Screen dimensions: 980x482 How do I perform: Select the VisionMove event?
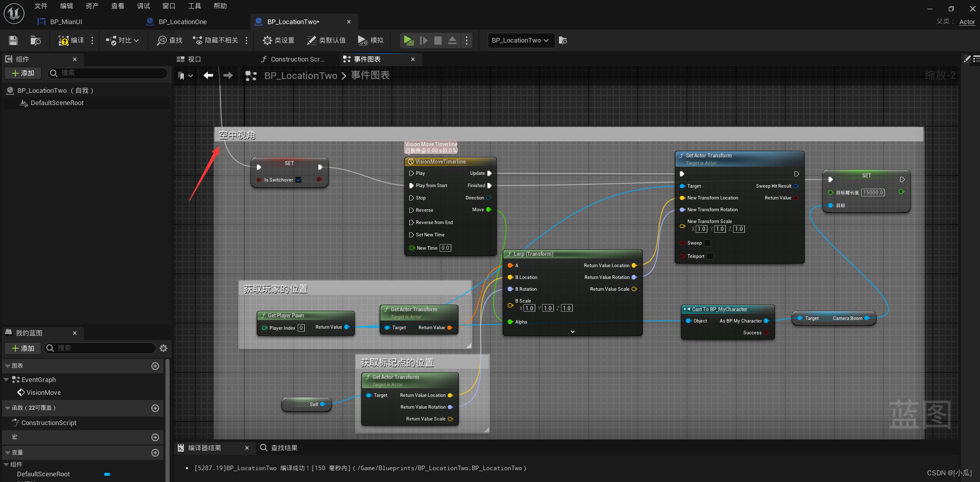[43, 393]
